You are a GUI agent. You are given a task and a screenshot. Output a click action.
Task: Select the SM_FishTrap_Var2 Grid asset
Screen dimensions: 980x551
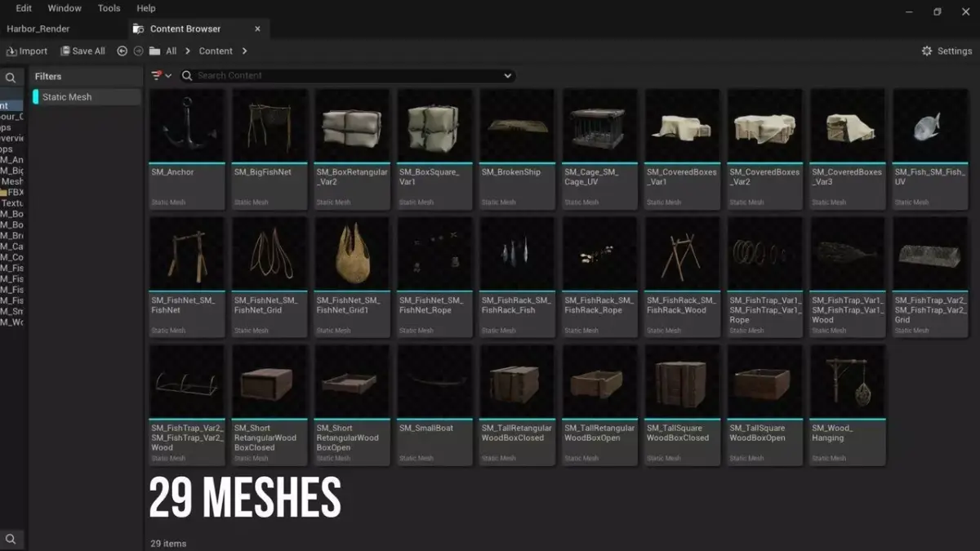pyautogui.click(x=930, y=278)
